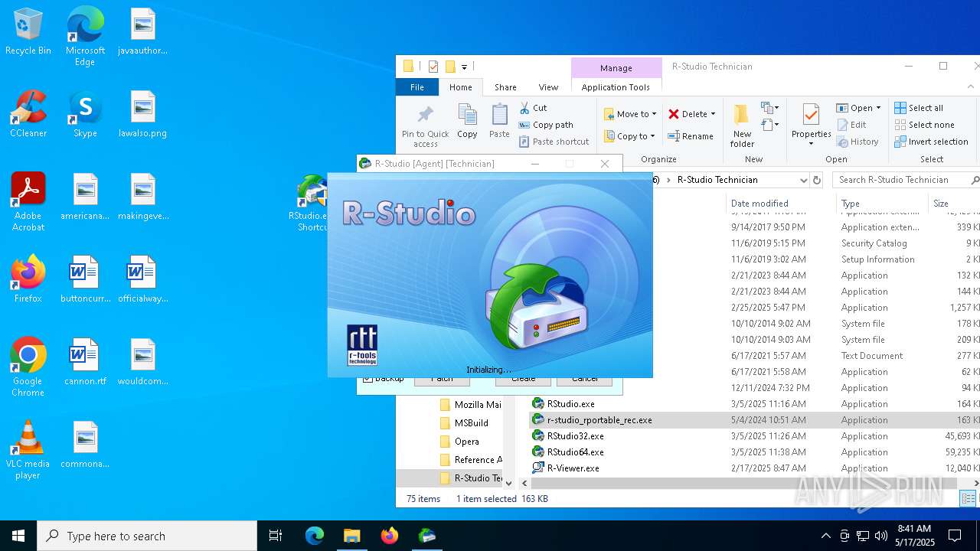Open Task View on the taskbar
Screen dimensions: 980x551
click(276, 536)
